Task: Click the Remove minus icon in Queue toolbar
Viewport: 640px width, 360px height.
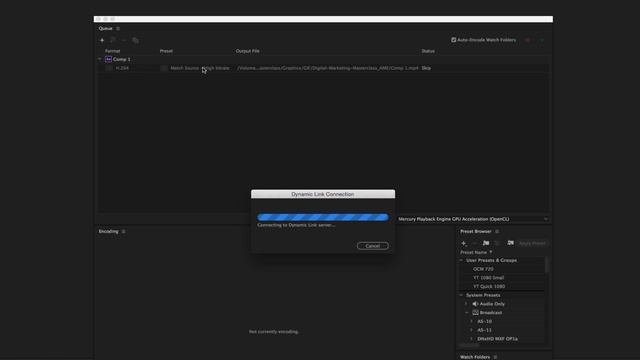Action: [x=124, y=40]
